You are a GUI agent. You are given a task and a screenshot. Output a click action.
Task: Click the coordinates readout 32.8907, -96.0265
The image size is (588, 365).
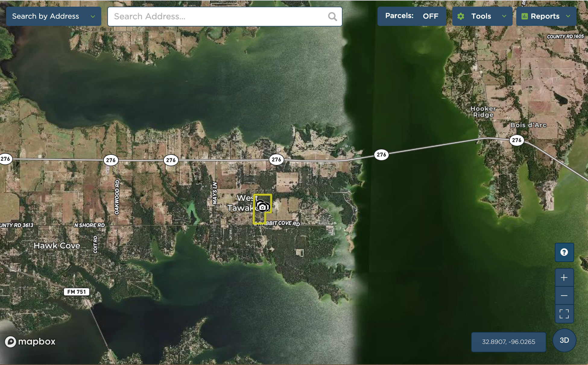(508, 342)
